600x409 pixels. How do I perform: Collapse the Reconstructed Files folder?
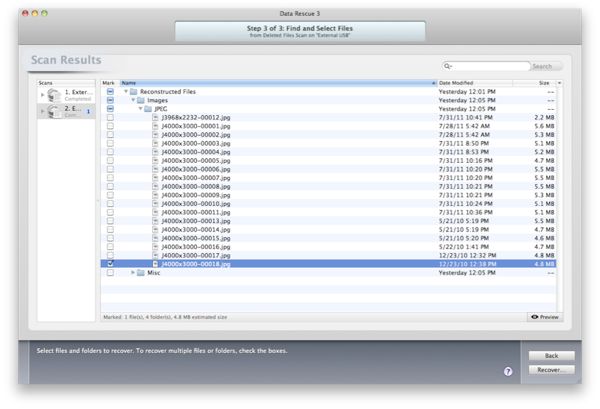[x=126, y=92]
